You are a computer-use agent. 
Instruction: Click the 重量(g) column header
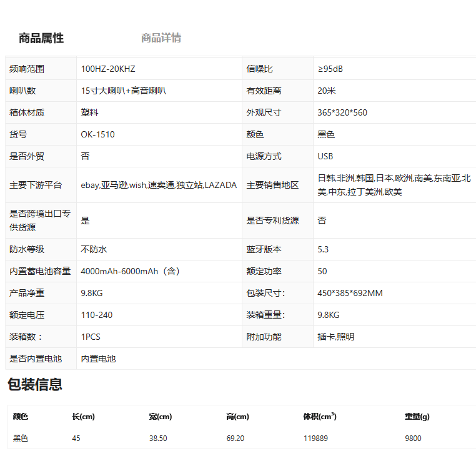pyautogui.click(x=417, y=417)
